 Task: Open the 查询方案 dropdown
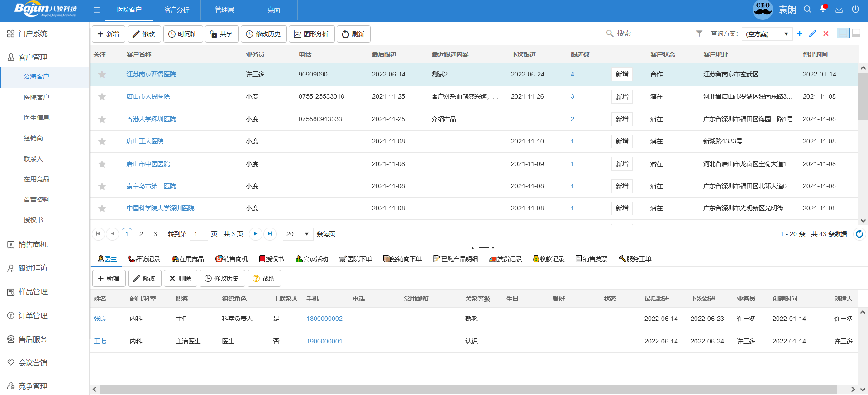pos(767,34)
